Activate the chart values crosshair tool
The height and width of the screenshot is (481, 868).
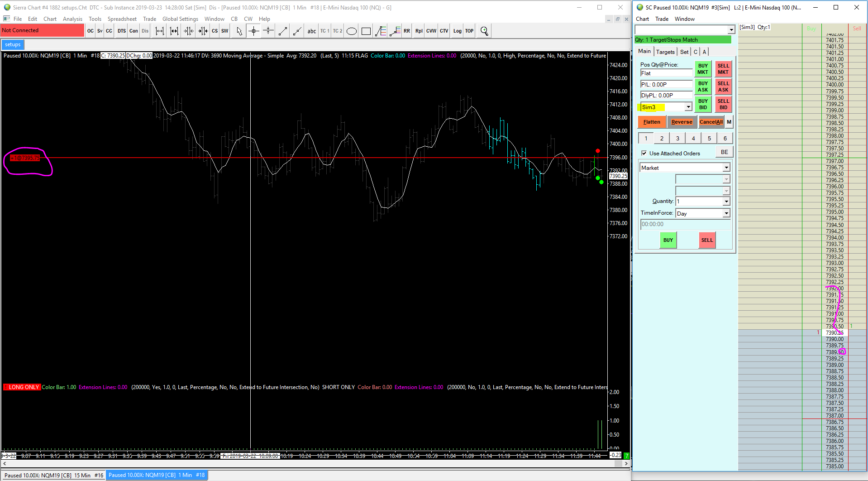pyautogui.click(x=254, y=31)
